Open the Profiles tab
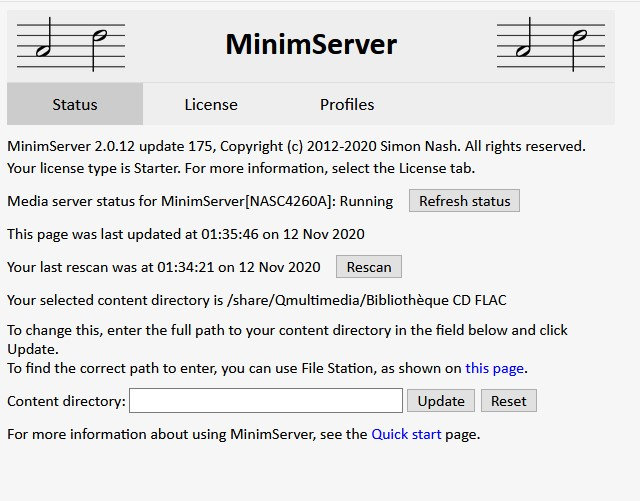The image size is (640, 501). (347, 104)
